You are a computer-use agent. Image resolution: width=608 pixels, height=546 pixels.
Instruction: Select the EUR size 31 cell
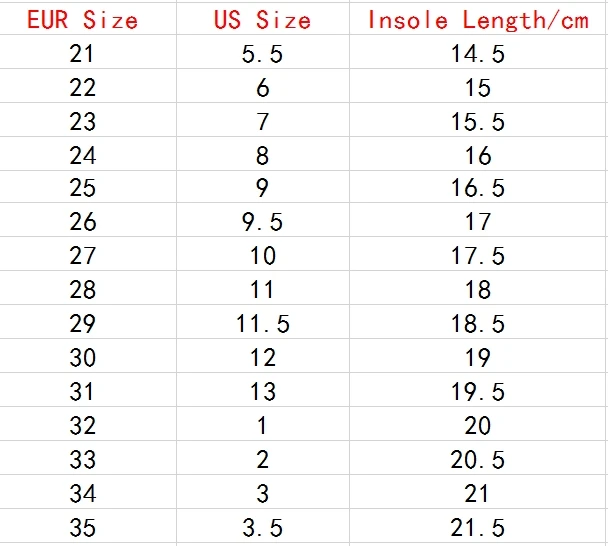click(88, 390)
